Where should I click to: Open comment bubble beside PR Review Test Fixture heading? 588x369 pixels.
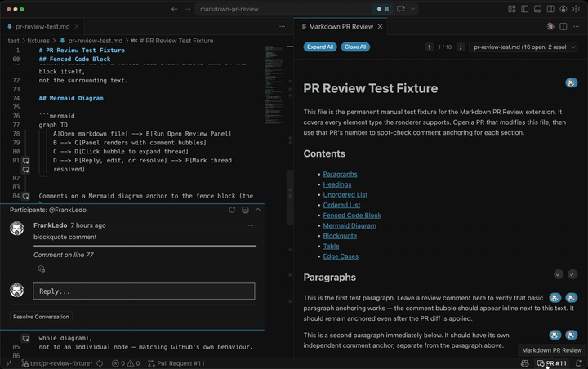click(x=571, y=83)
